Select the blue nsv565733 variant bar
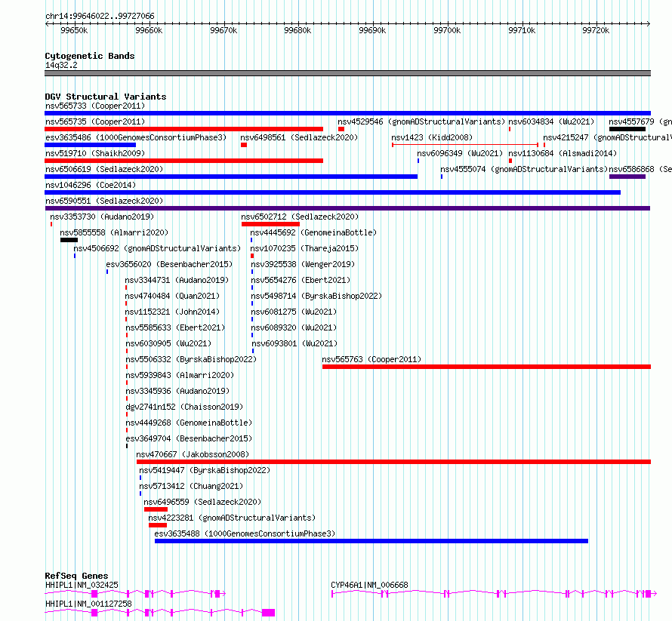Image resolution: width=672 pixels, height=621 pixels. pos(347,113)
